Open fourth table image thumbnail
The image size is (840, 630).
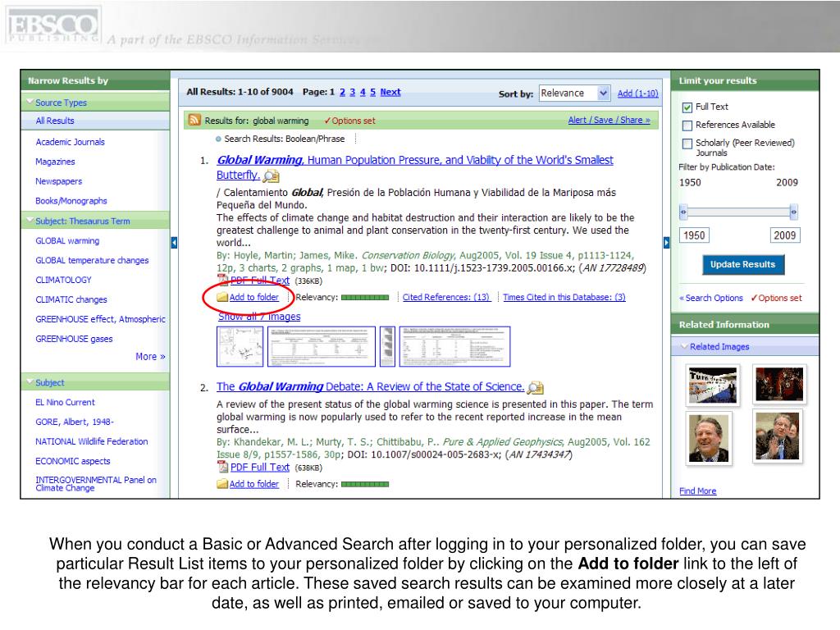pos(454,347)
